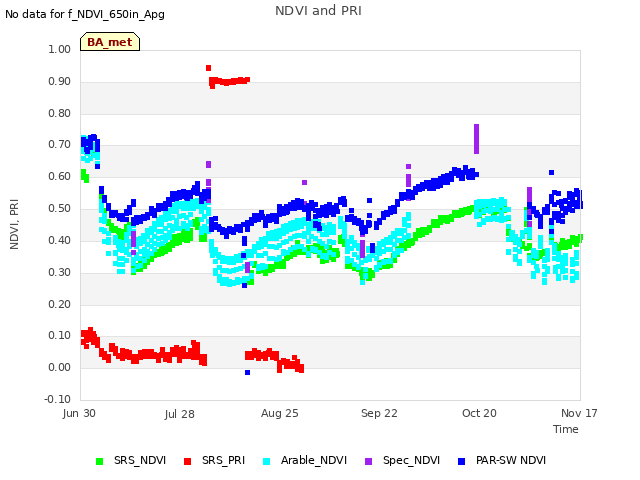Click the isolated blue point below zero line
The width and height of the screenshot is (640, 480).
[247, 373]
